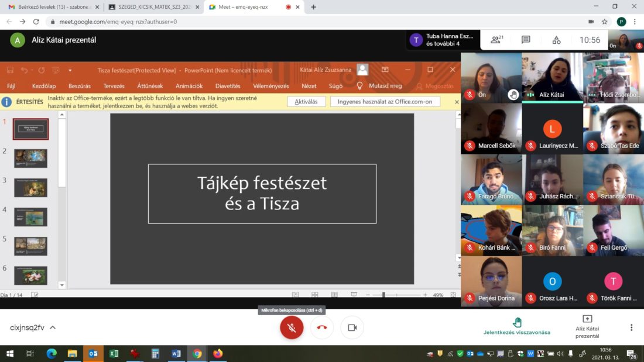Image resolution: width=644 pixels, height=362 pixels.
Task: Click Biró Fanni video tile
Action: (552, 230)
